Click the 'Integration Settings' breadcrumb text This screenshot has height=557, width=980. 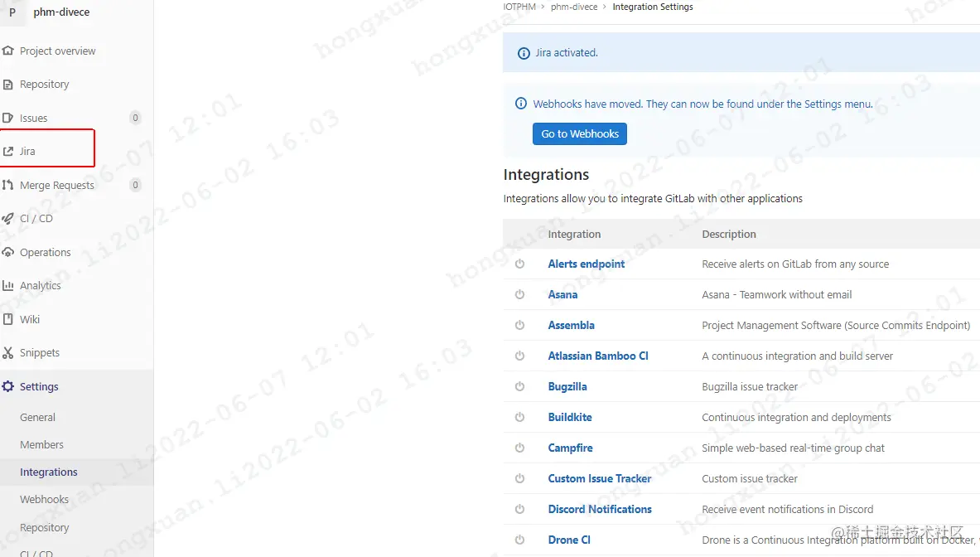[x=653, y=7]
